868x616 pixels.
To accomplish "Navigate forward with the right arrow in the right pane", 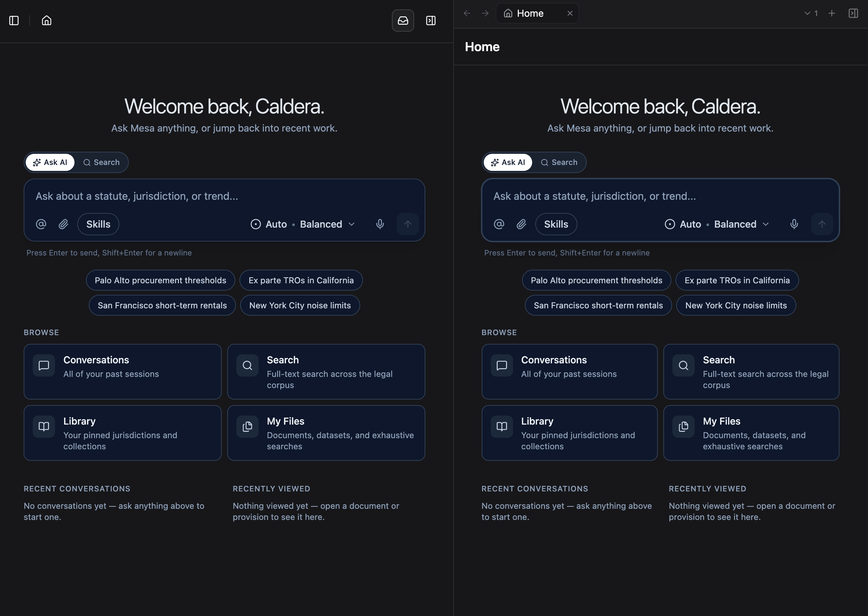I will (x=485, y=13).
